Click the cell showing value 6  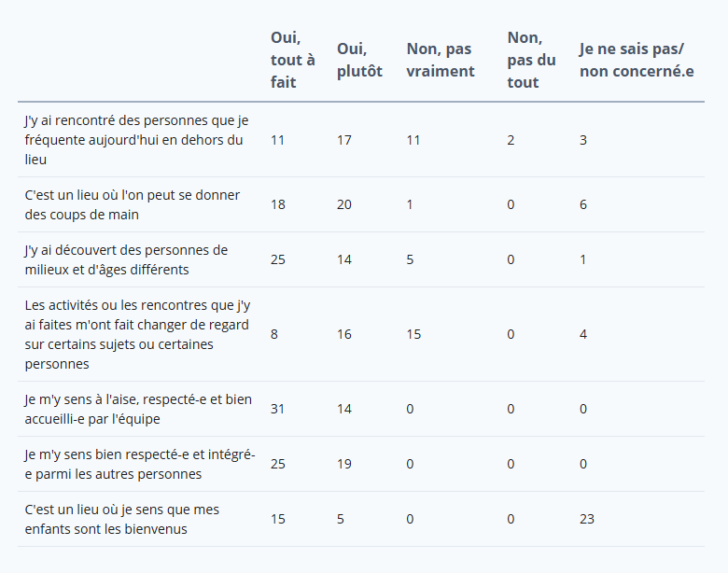tap(583, 204)
